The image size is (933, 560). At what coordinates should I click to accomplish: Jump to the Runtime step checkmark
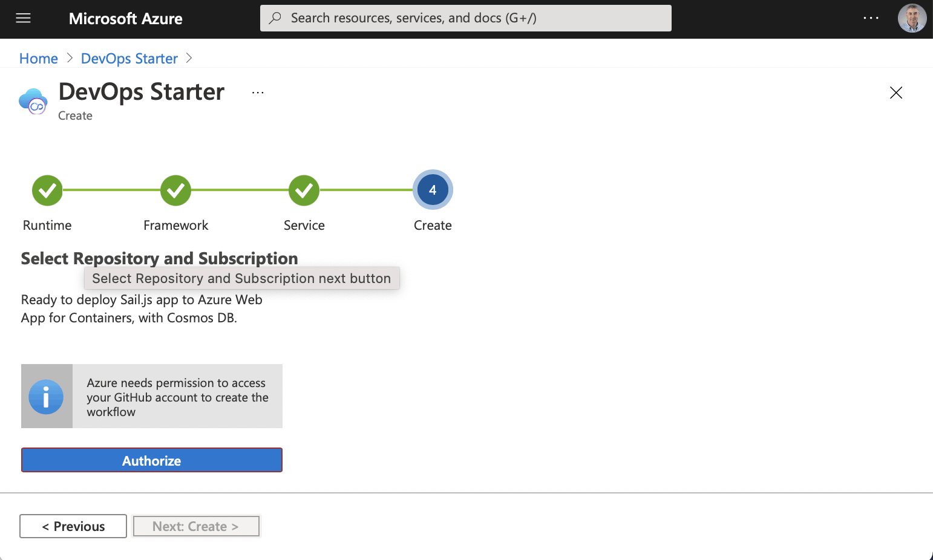point(47,190)
